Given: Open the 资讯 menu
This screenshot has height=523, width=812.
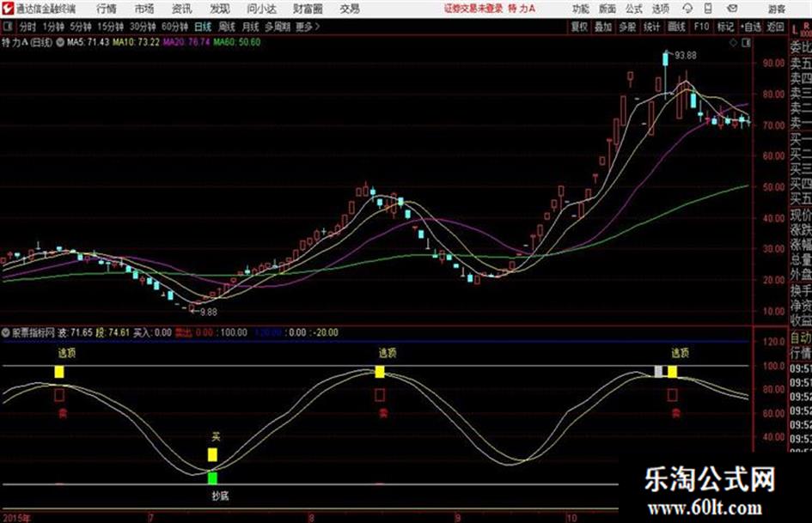Looking at the screenshot, I should tap(182, 9).
